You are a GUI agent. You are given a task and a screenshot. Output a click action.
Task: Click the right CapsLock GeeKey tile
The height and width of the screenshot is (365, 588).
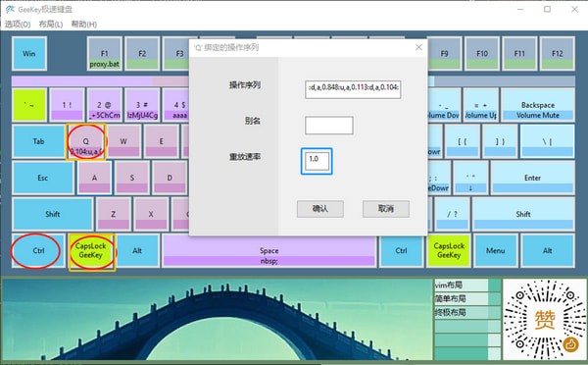(x=449, y=250)
